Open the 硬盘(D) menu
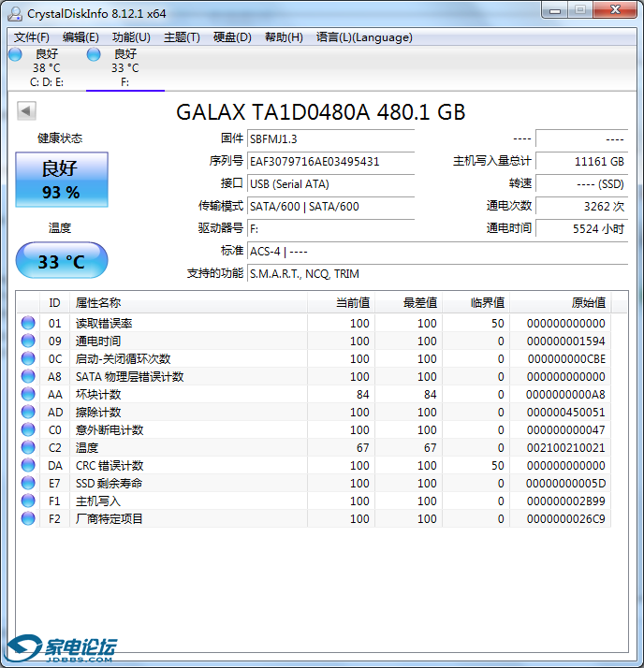The image size is (644, 668). 232,37
